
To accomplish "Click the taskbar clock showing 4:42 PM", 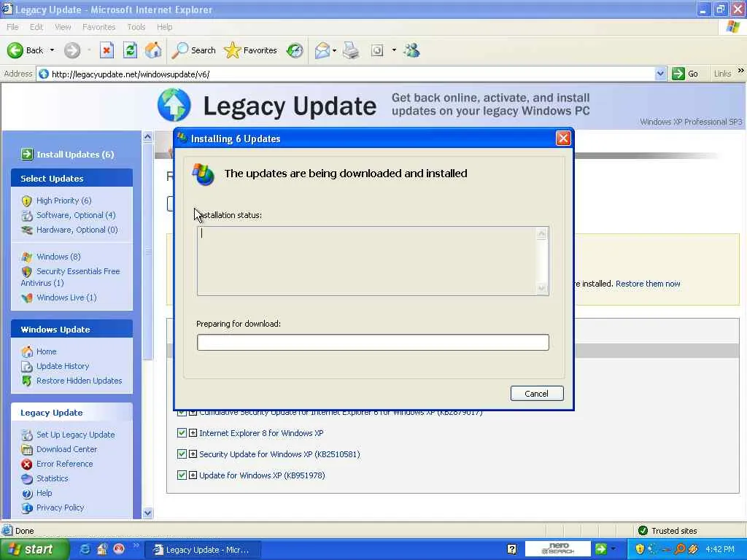I will 720,549.
